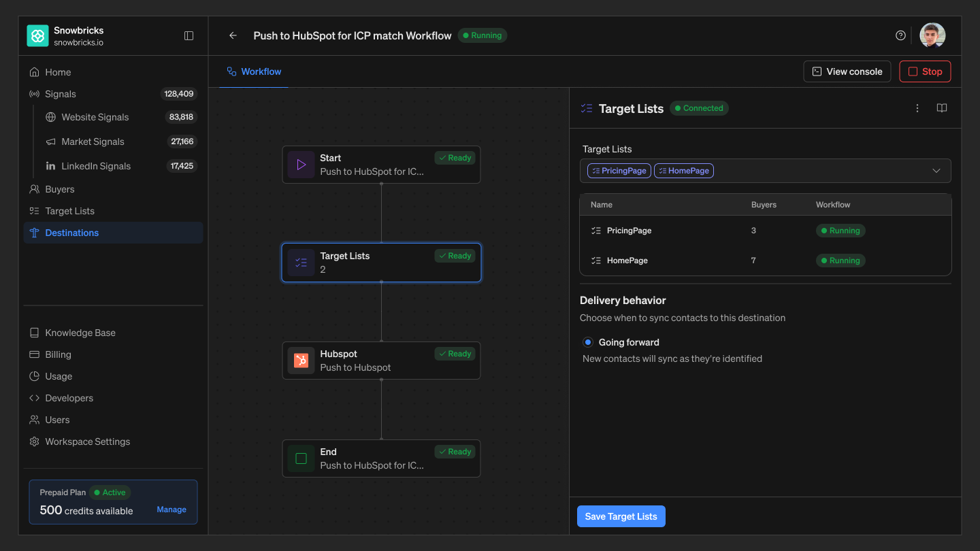980x551 pixels.
Task: Select the HomePage chip in the dropdown
Action: [684, 171]
